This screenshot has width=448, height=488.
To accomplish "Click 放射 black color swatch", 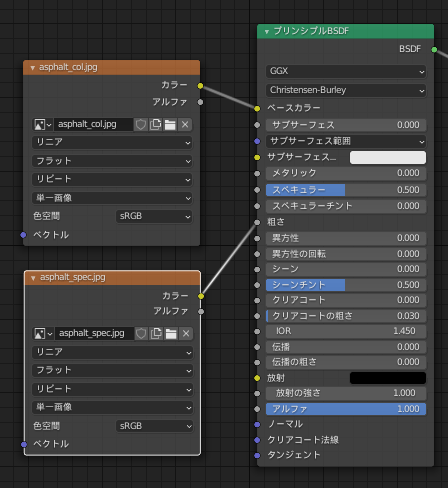I will click(388, 378).
